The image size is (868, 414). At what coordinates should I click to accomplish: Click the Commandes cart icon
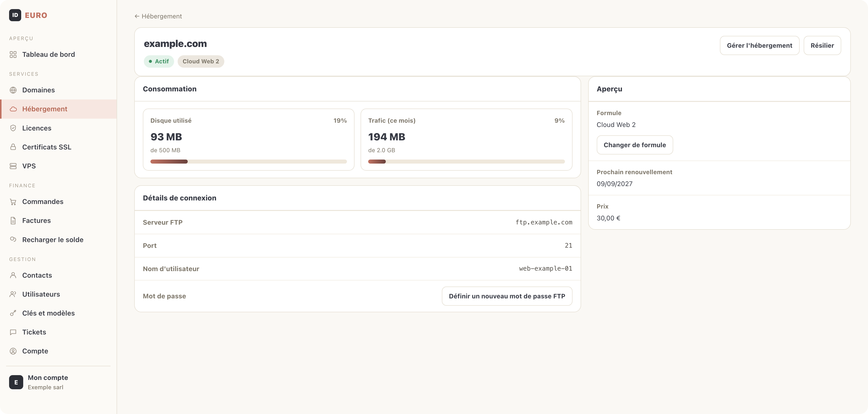point(13,202)
